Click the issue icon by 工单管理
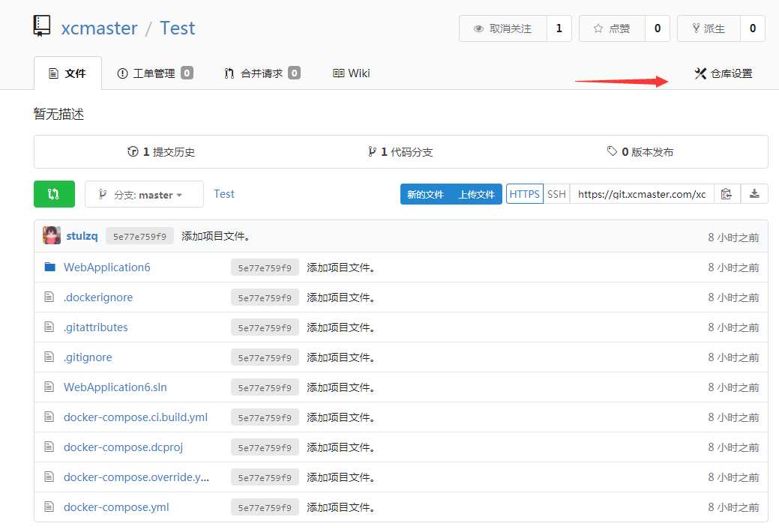779x532 pixels. 122,73
